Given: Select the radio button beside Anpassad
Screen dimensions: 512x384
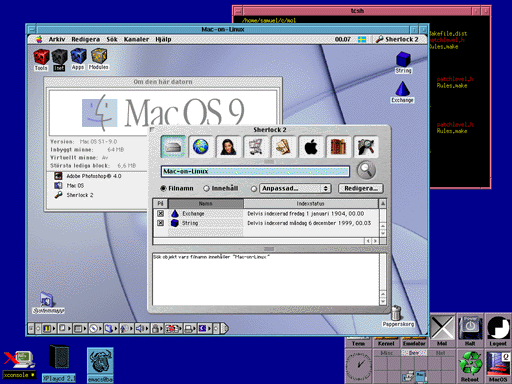Looking at the screenshot, I should (x=254, y=189).
